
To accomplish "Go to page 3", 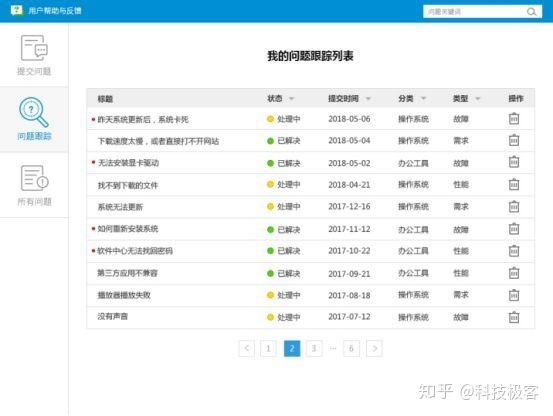I will click(314, 348).
